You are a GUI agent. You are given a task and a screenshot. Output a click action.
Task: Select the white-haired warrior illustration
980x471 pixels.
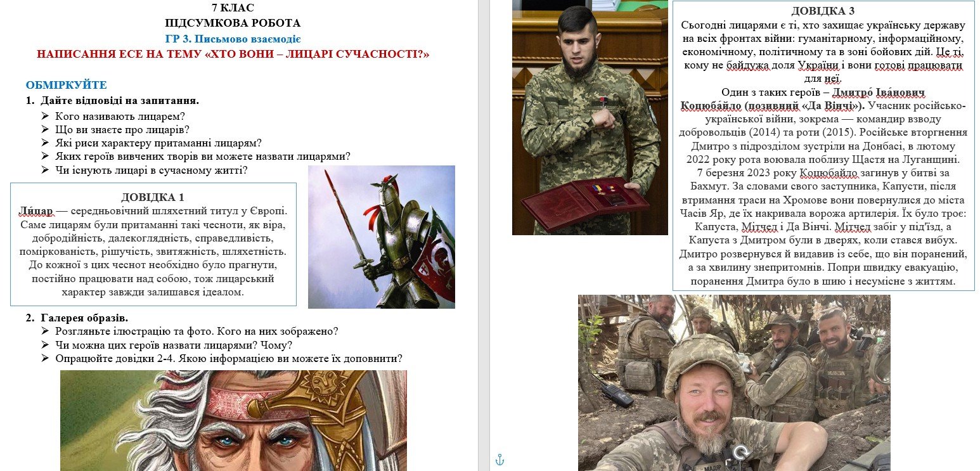233,420
